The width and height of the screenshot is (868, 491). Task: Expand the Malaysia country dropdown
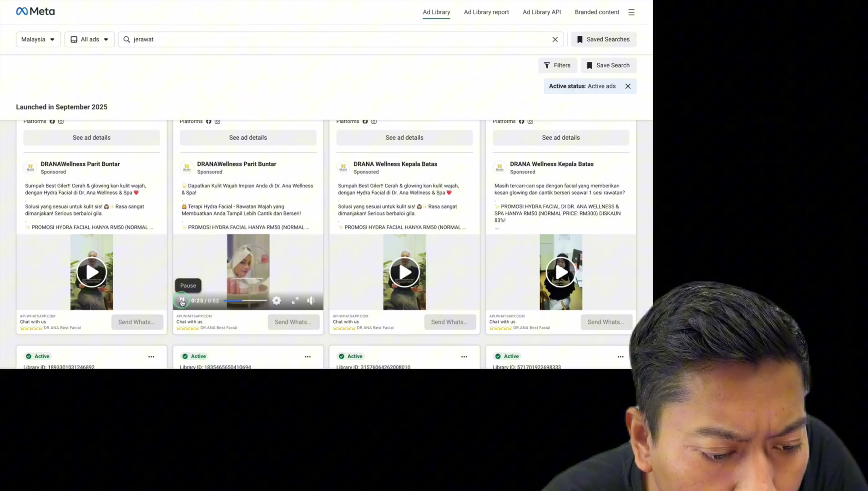pos(38,40)
